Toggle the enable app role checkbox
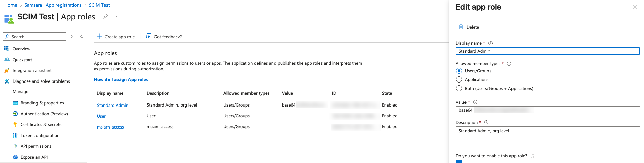The image size is (644, 163). tap(459, 161)
